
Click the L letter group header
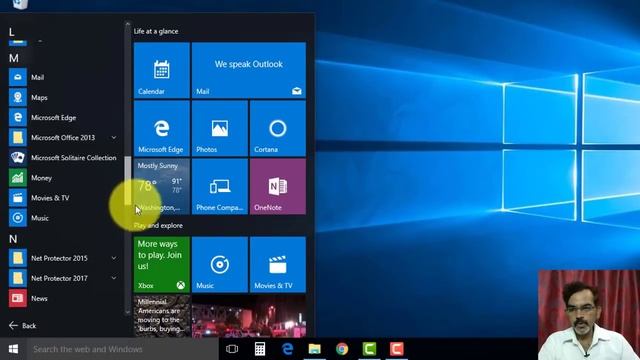pyautogui.click(x=11, y=32)
